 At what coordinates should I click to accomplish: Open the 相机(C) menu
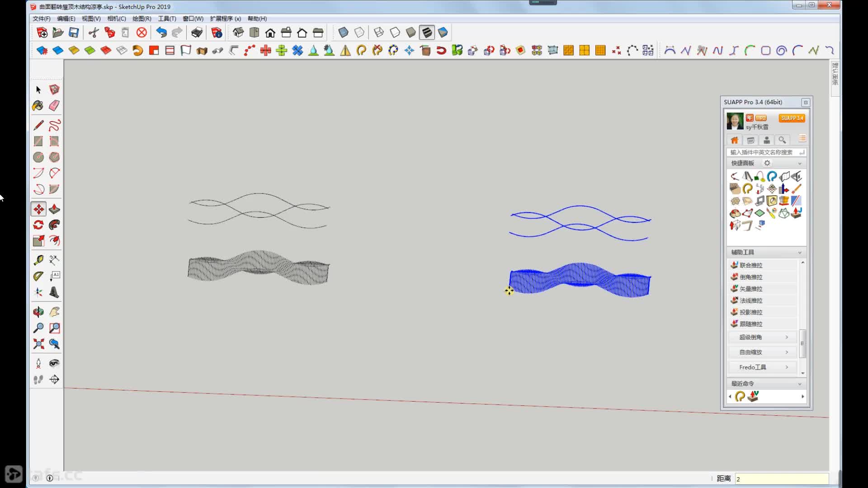pyautogui.click(x=117, y=19)
